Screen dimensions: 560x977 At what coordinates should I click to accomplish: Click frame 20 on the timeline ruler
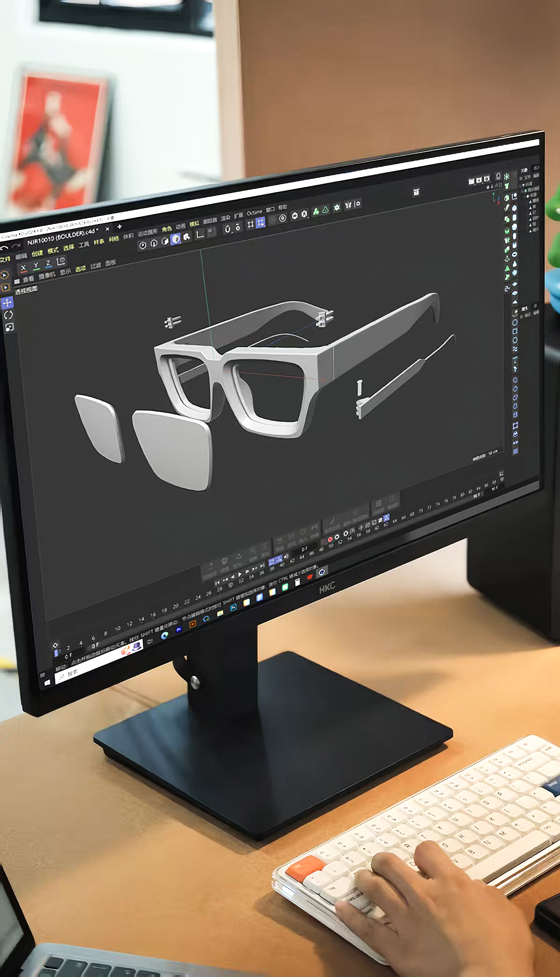pyautogui.click(x=176, y=606)
